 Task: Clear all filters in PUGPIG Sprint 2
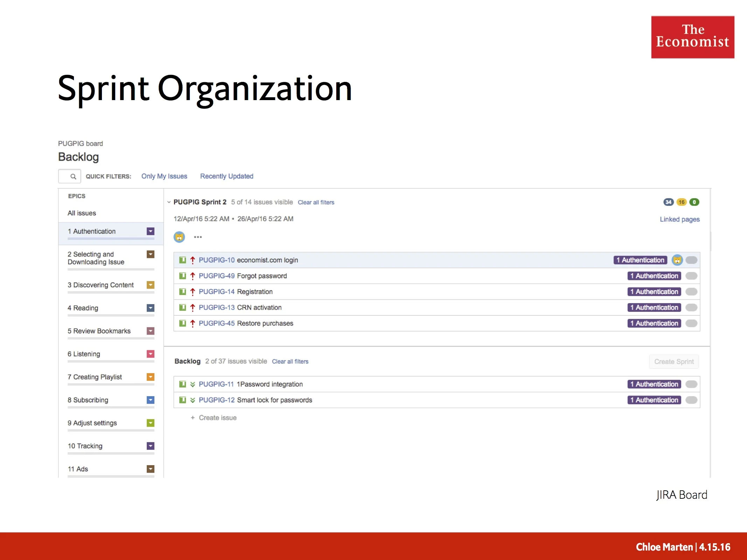316,202
